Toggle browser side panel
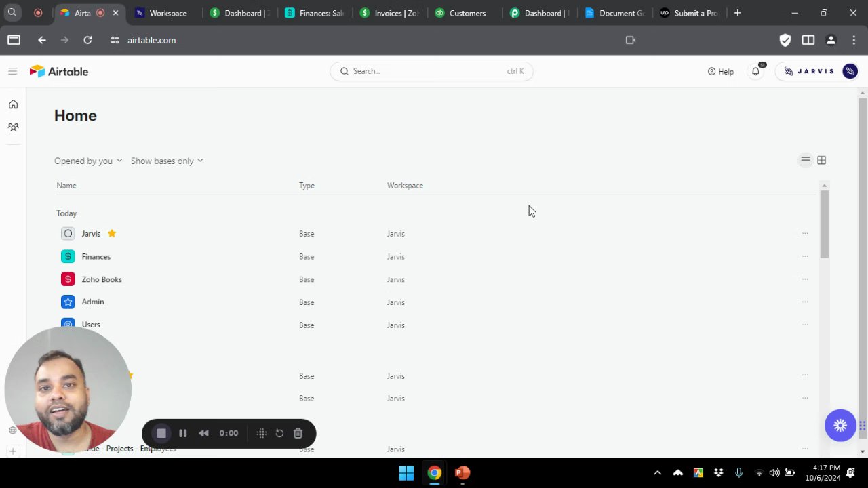868x488 pixels. click(x=808, y=40)
